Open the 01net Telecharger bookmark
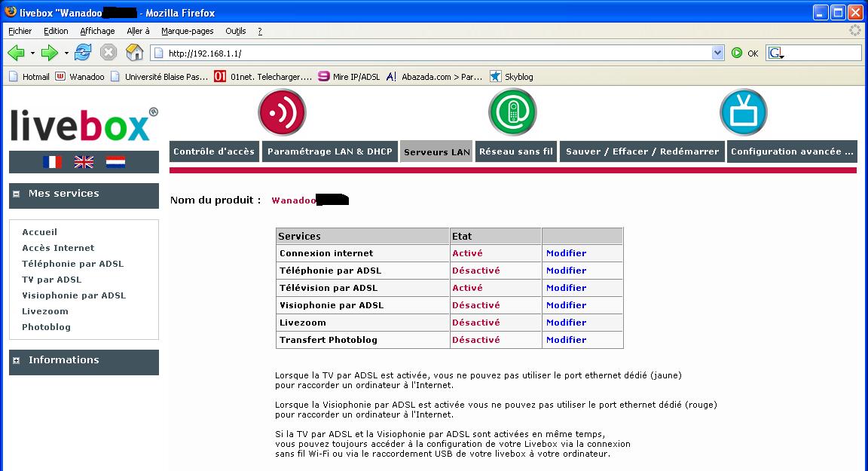Screen dimensions: 868x471 (264, 77)
